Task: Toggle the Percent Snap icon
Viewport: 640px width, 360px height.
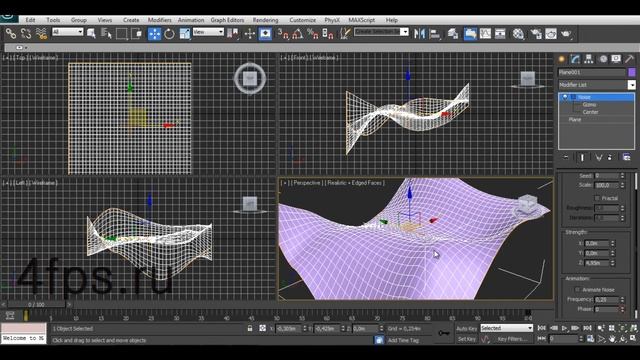Action: [313, 33]
